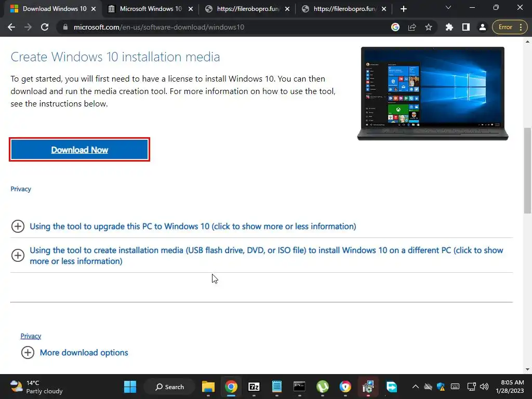Image resolution: width=532 pixels, height=399 pixels.
Task: Click the page vertical scrollbar thumb
Action: pos(527,170)
